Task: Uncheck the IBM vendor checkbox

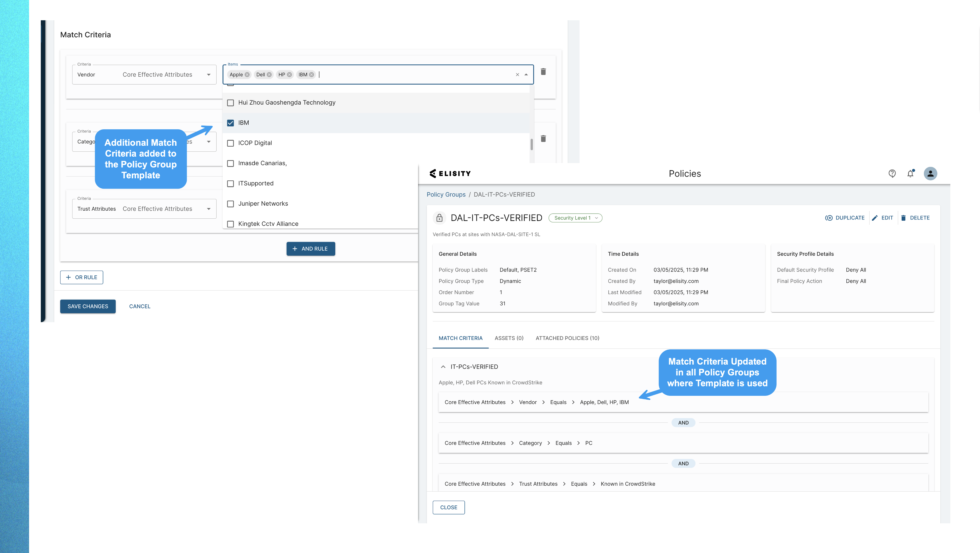Action: click(x=230, y=123)
